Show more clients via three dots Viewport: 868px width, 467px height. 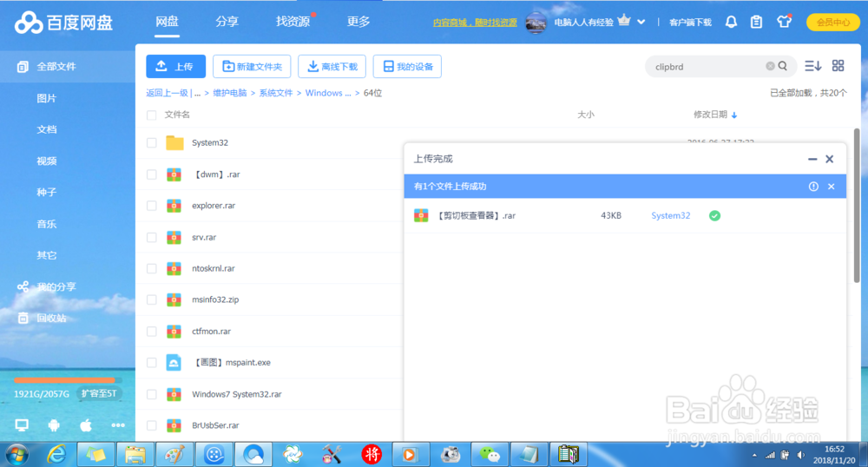pos(118,425)
